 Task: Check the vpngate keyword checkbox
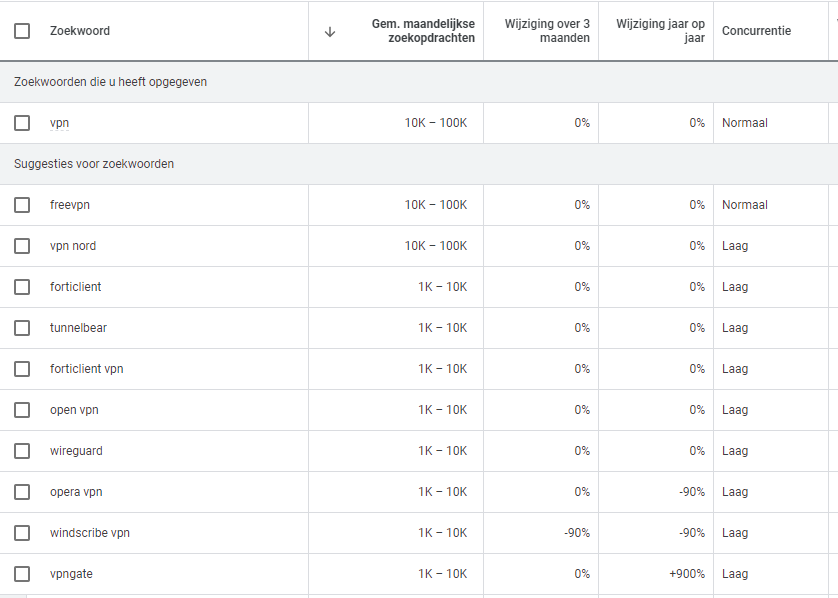[22, 574]
